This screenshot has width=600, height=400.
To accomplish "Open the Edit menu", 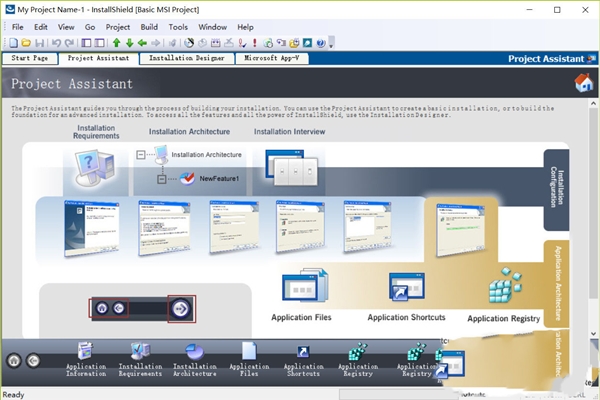I will pyautogui.click(x=41, y=27).
